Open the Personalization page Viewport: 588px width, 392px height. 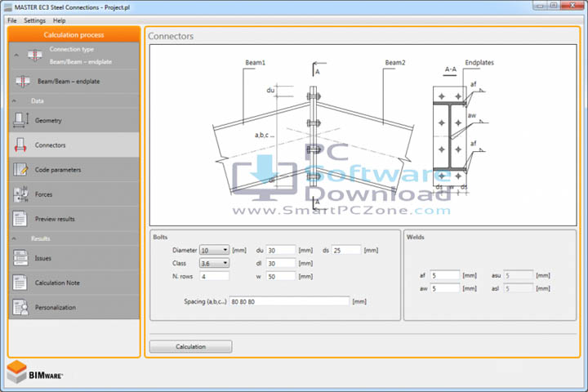[74, 308]
